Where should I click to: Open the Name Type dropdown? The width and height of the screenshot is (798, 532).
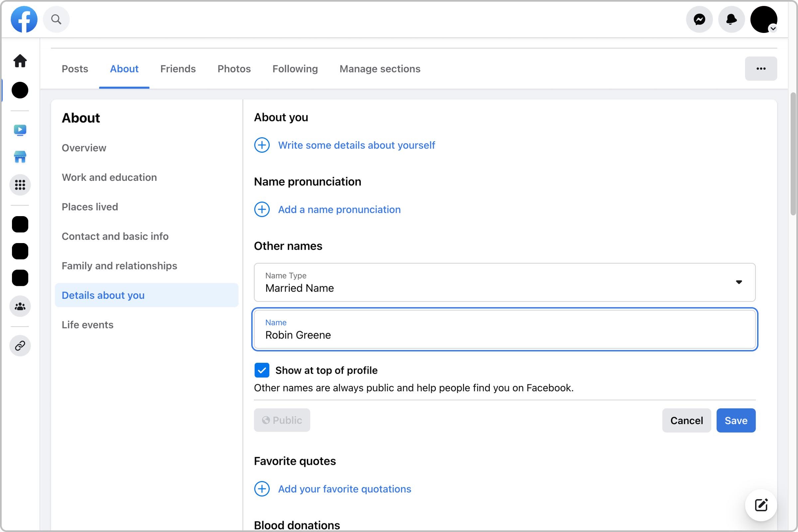[x=739, y=282]
